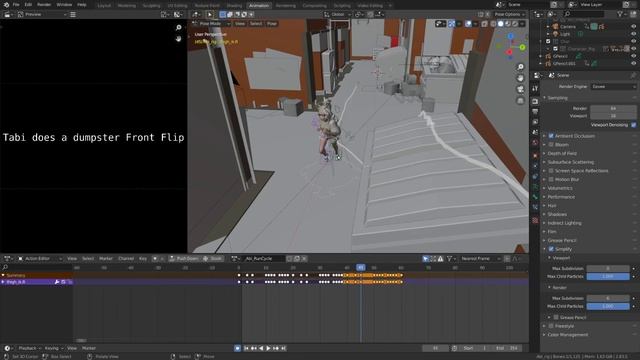Enable the Freestyle checkbox
This screenshot has width=640, height=360.
(x=551, y=326)
